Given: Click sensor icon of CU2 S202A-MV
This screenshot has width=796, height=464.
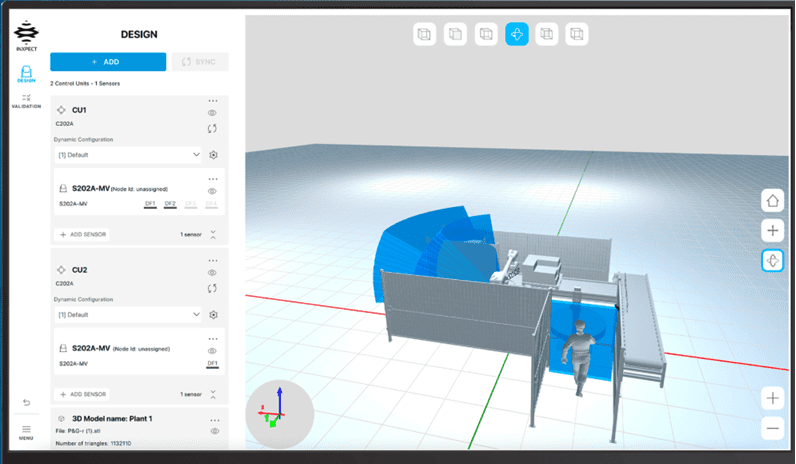Looking at the screenshot, I should 63,348.
